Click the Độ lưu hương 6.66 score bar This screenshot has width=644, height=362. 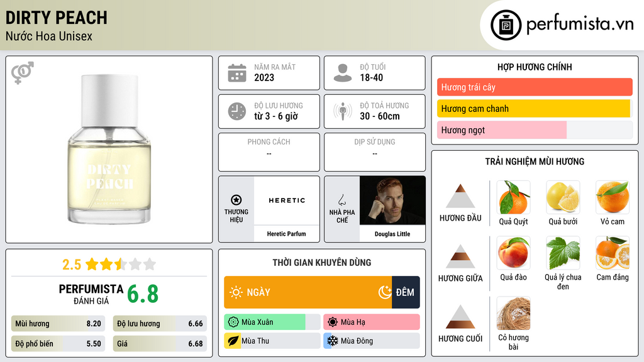(160, 324)
